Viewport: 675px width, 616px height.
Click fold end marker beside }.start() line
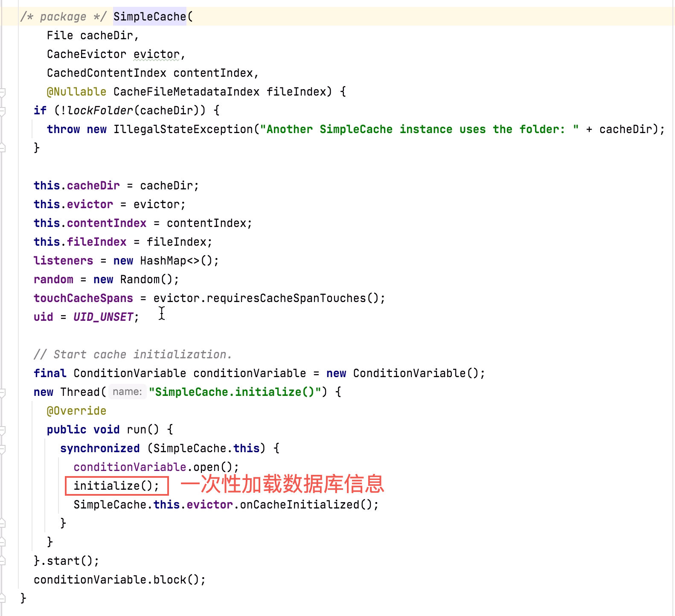pyautogui.click(x=3, y=561)
